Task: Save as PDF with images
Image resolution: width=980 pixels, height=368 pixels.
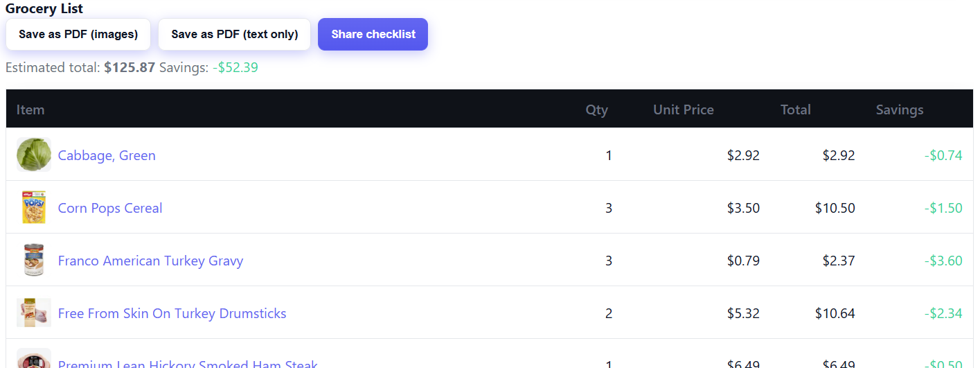Action: click(x=78, y=34)
